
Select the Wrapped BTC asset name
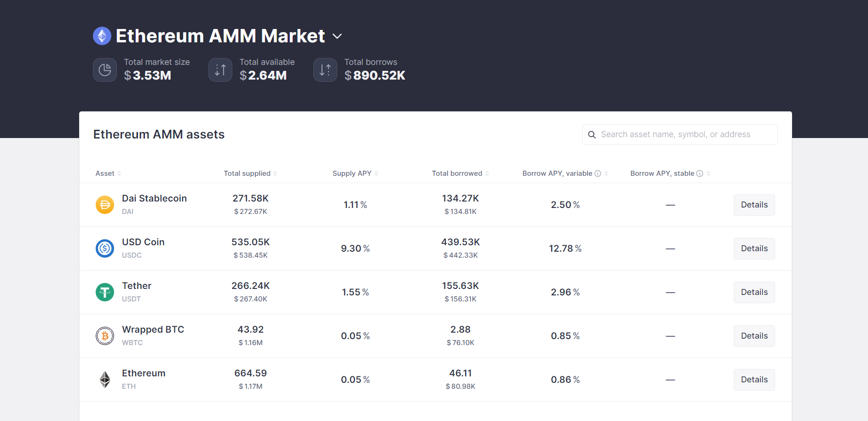(153, 329)
